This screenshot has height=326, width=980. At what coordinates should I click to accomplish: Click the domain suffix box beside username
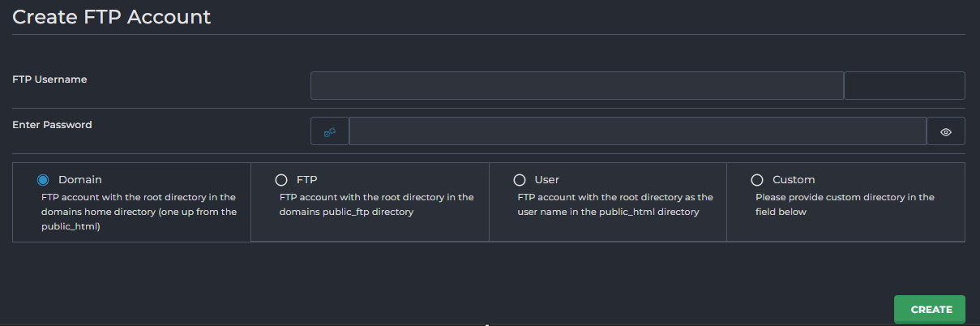point(904,85)
